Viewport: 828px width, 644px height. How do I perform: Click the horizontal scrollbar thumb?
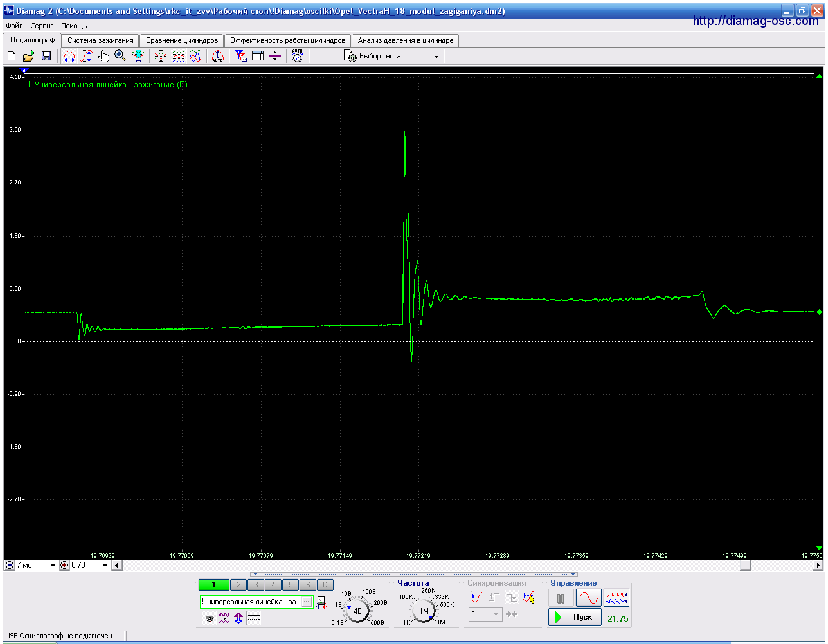pos(745,566)
